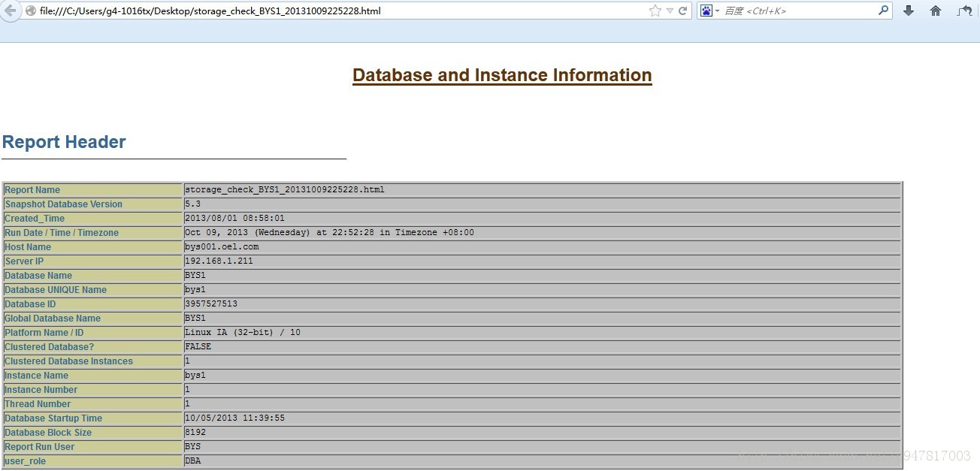Select the BYS report run user value
Screen dimensions: 980x471
[x=192, y=447]
